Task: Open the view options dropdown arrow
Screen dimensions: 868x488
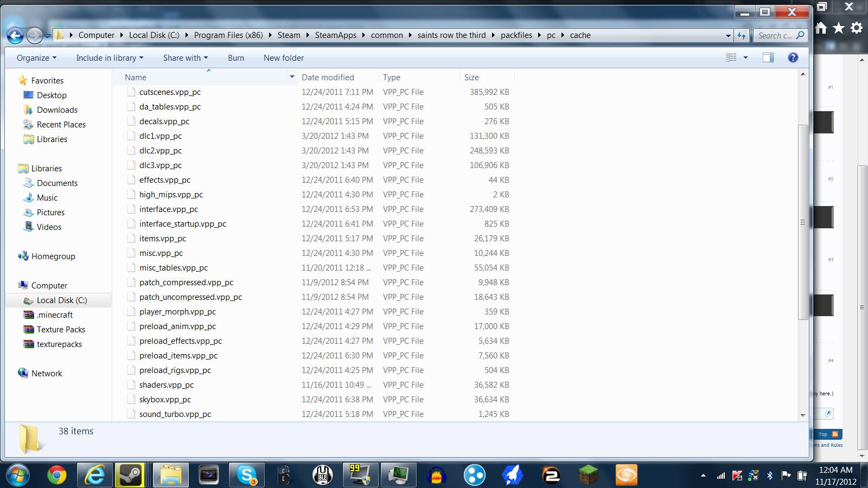Action: coord(745,57)
